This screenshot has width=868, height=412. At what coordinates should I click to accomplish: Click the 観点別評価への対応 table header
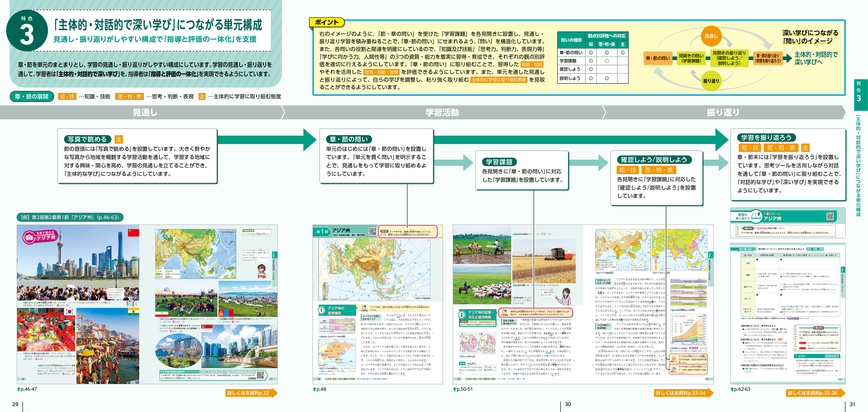pyautogui.click(x=607, y=36)
